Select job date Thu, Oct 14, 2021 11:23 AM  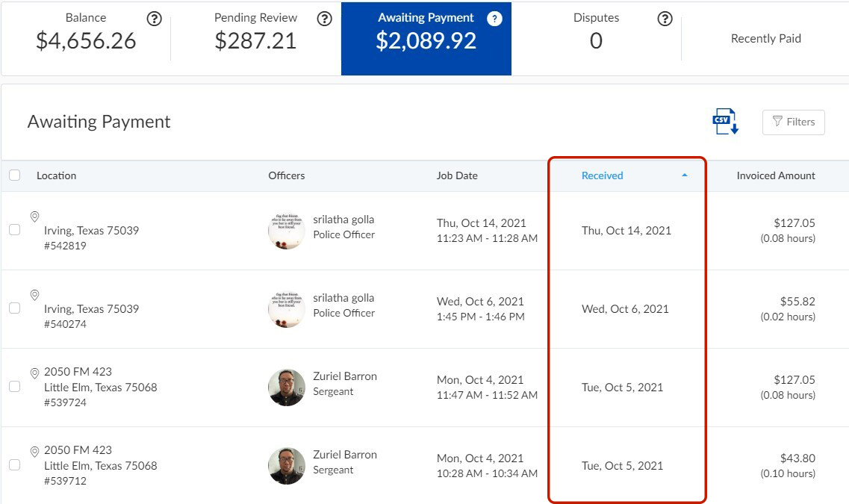click(x=487, y=231)
